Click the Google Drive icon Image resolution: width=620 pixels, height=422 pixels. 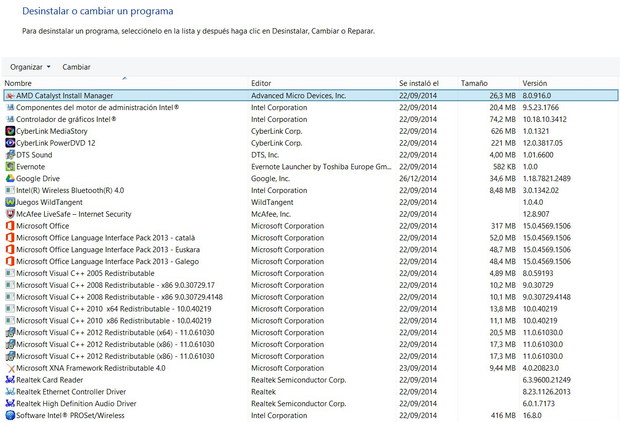(10, 178)
